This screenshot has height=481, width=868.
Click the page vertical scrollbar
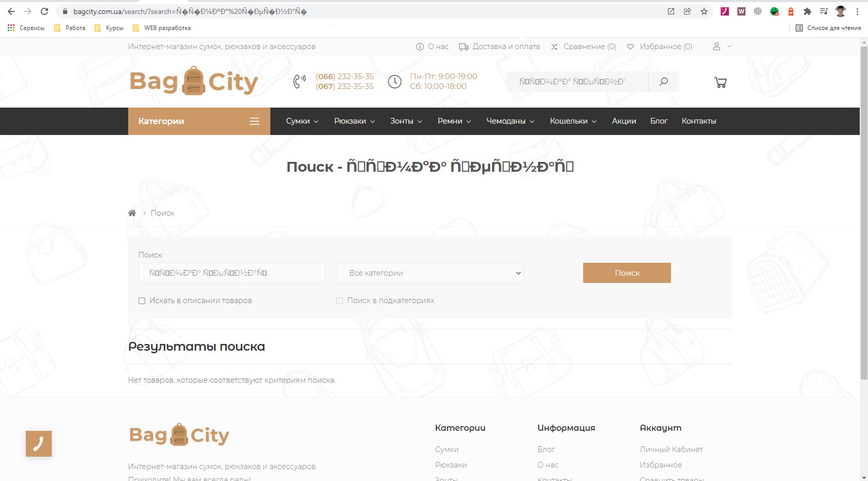click(x=864, y=213)
